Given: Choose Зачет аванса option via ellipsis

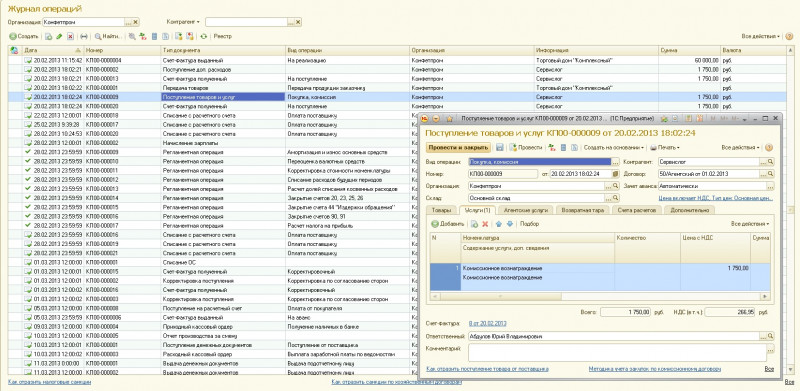Looking at the screenshot, I should (x=770, y=186).
